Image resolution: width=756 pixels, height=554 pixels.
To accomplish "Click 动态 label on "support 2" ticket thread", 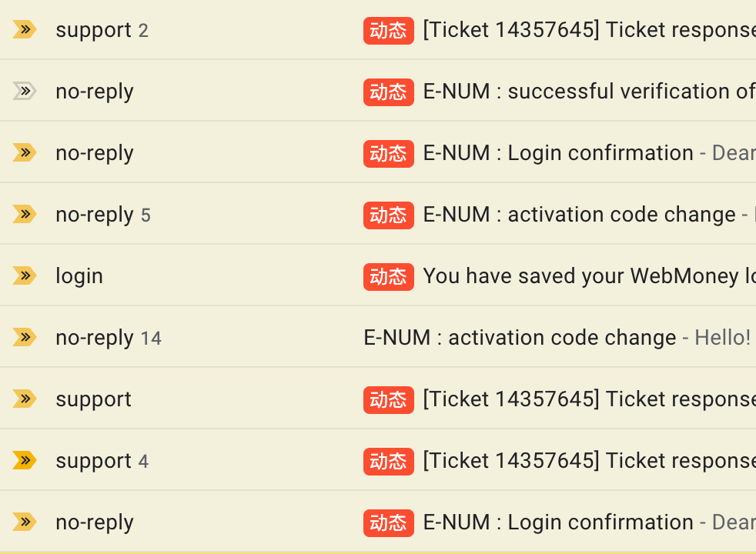I will click(388, 30).
